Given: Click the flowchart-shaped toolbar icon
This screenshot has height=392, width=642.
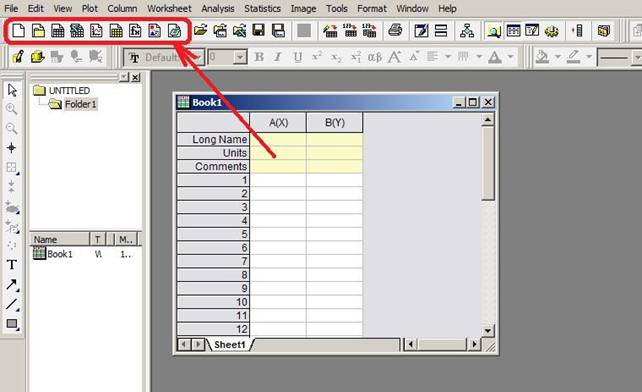Looking at the screenshot, I should [467, 31].
